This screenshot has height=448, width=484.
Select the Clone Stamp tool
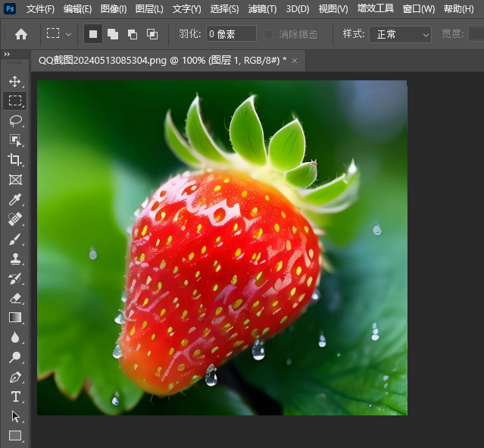click(x=15, y=258)
